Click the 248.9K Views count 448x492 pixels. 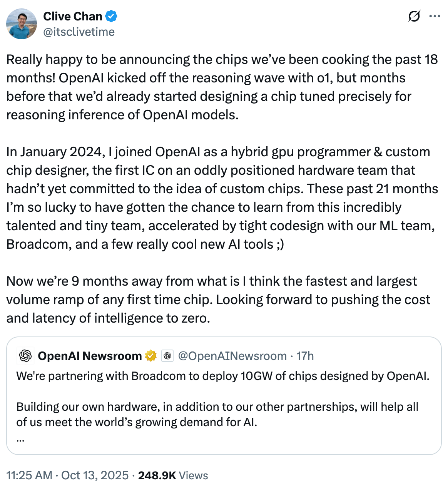[x=173, y=475]
